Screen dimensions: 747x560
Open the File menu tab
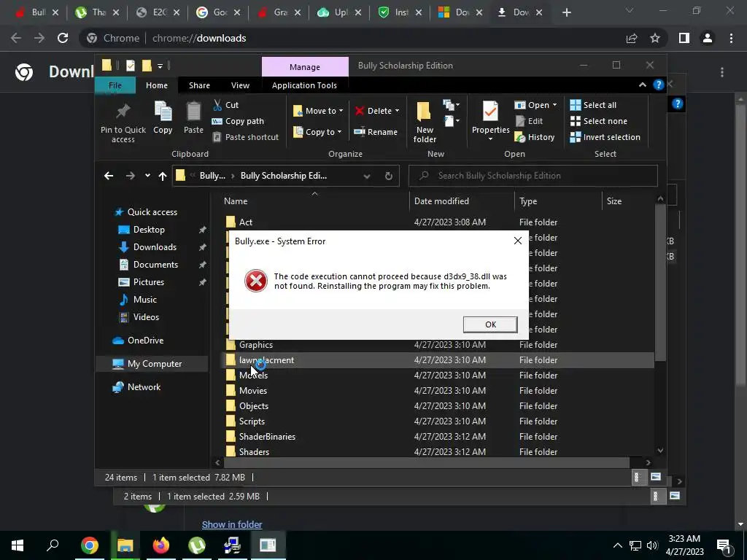tap(115, 85)
